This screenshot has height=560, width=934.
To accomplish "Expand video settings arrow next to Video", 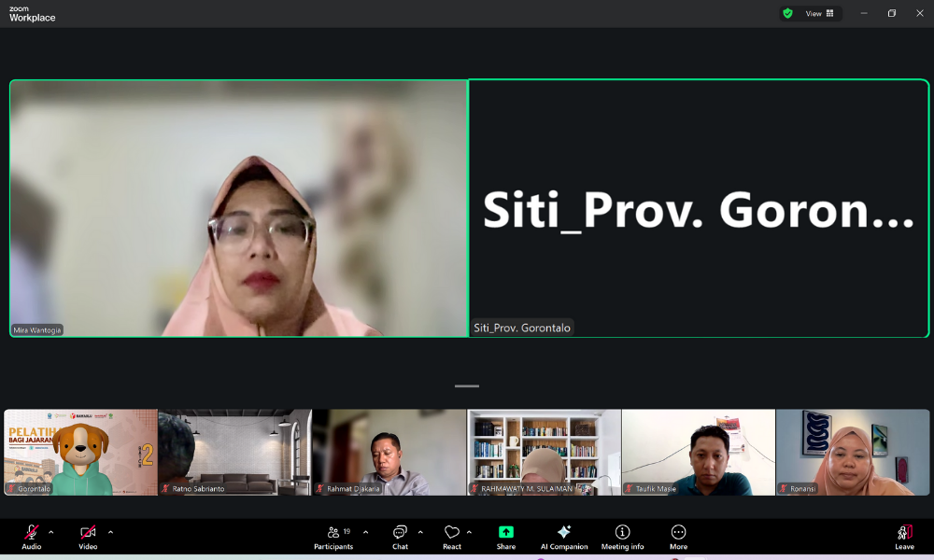I will pos(110,532).
